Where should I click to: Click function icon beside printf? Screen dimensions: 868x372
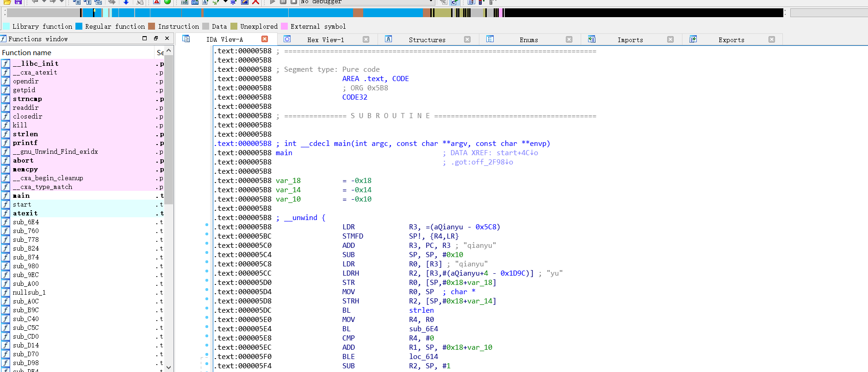click(6, 143)
